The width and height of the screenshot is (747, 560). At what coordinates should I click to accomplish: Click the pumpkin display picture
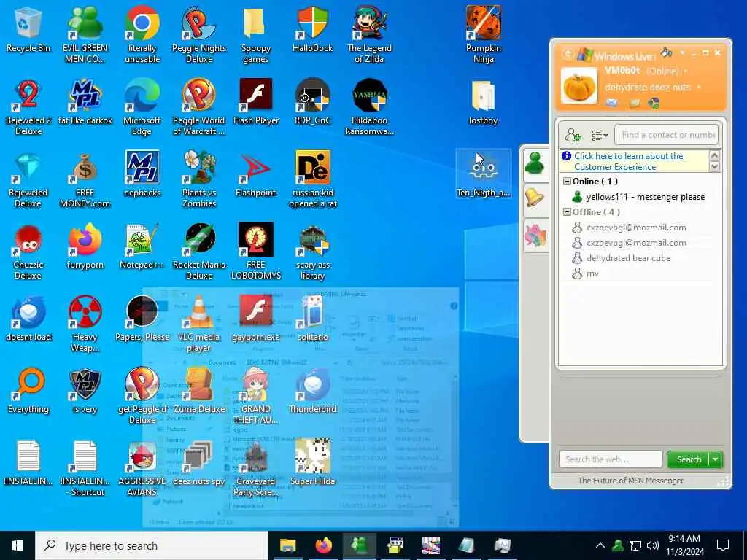[x=578, y=86]
